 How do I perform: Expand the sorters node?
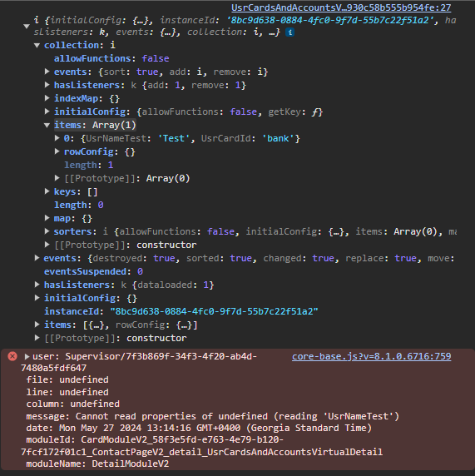(x=47, y=231)
